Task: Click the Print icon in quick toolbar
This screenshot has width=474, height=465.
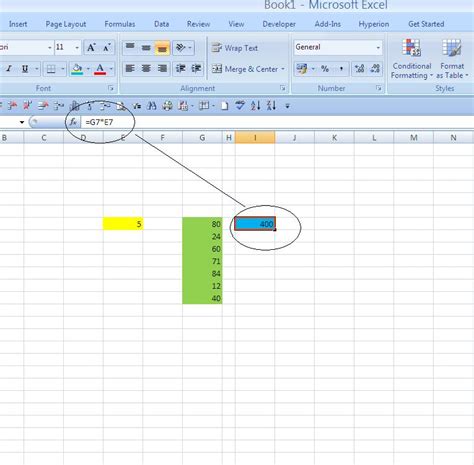Action: point(167,106)
